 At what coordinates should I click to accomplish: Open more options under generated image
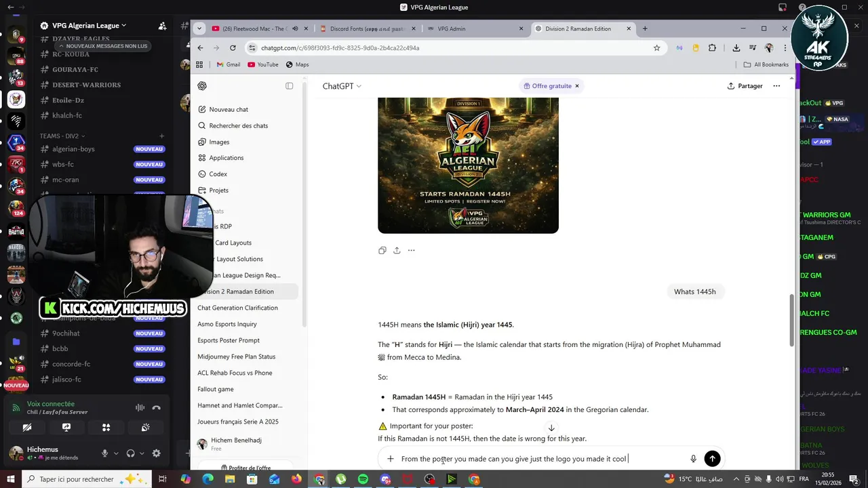coord(411,250)
